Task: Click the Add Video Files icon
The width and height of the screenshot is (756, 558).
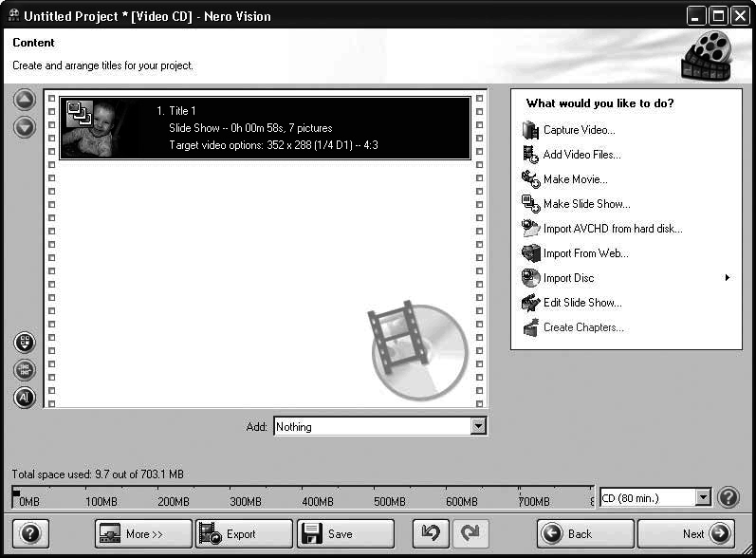Action: point(530,155)
